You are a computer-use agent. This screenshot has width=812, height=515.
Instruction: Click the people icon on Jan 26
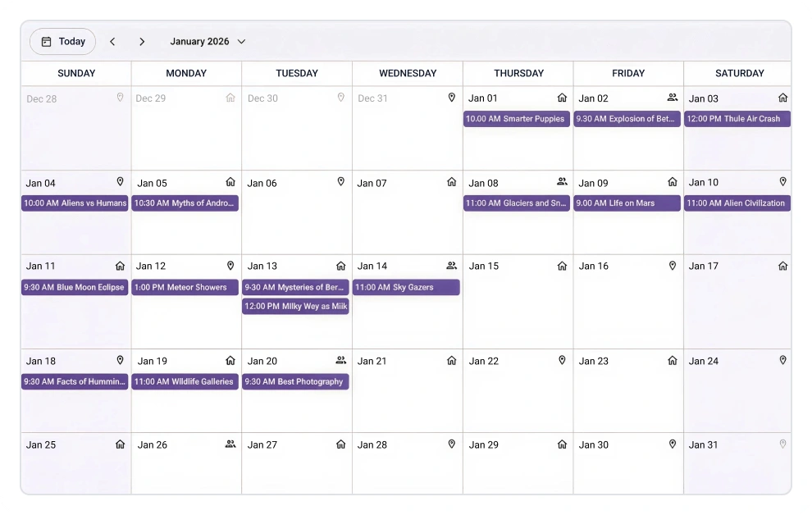230,444
